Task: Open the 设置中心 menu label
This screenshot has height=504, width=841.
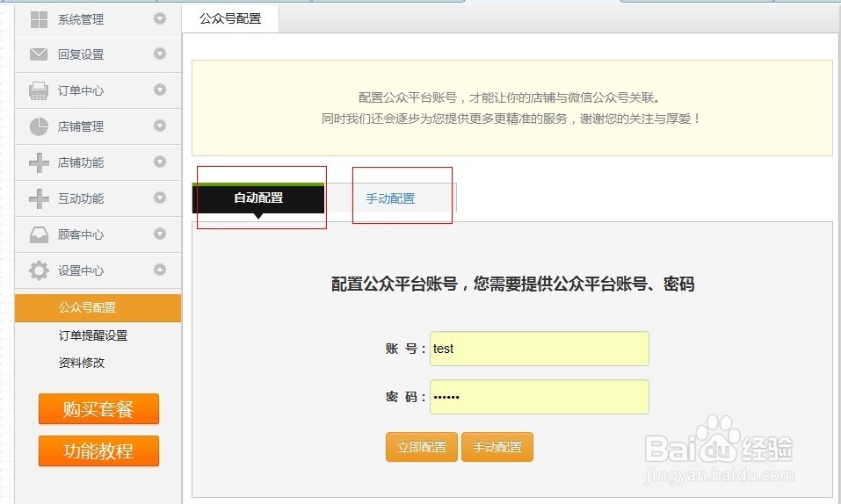Action: click(81, 270)
